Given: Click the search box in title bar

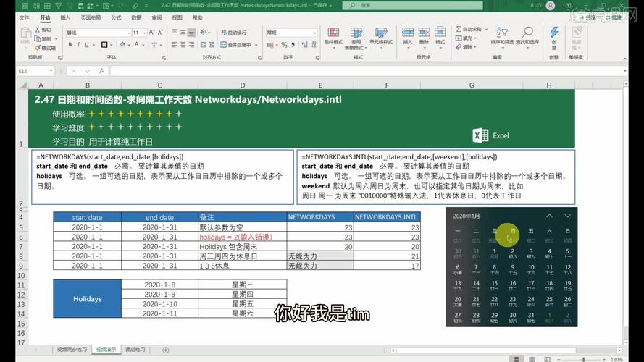Looking at the screenshot, I should [413, 5].
